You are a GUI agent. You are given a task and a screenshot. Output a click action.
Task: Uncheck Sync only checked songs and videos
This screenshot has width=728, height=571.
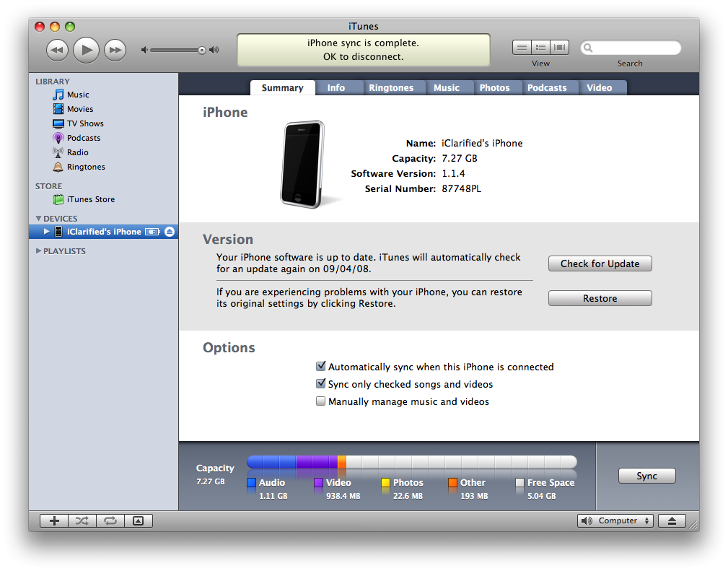321,384
